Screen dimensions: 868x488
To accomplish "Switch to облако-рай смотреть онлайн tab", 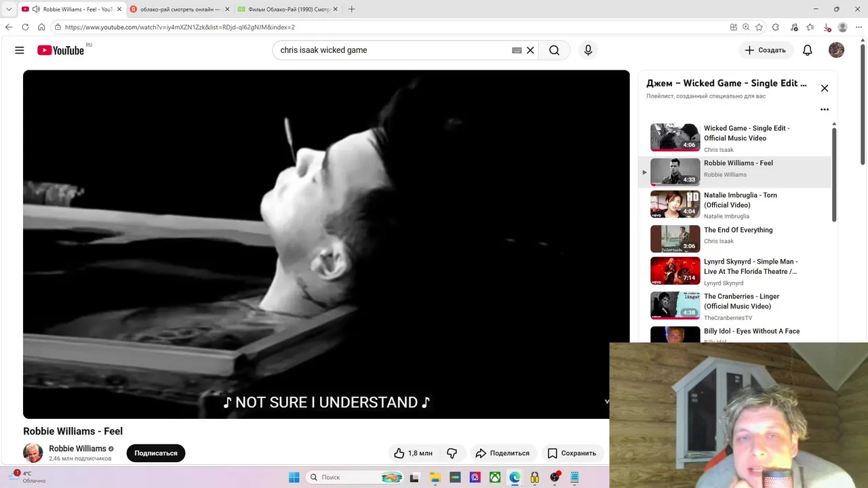I will click(x=179, y=9).
